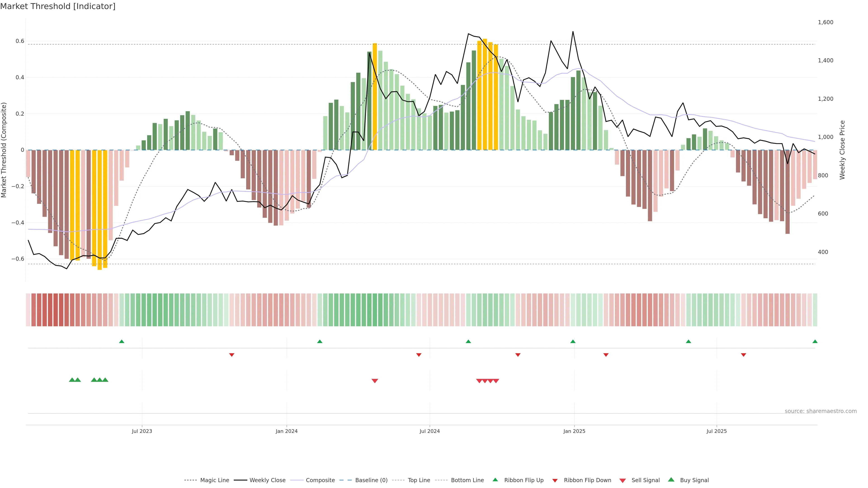Hide the Top Line series via legend
This screenshot has width=868, height=488.
419,480
